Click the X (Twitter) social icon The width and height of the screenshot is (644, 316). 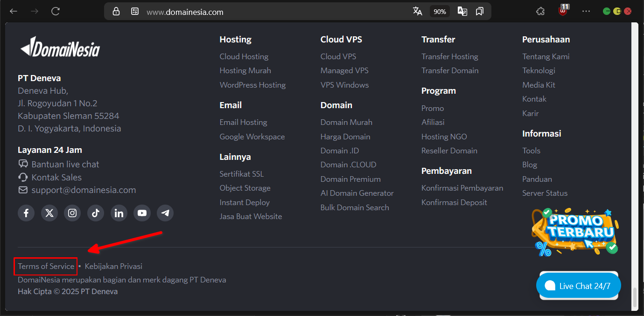pyautogui.click(x=49, y=213)
